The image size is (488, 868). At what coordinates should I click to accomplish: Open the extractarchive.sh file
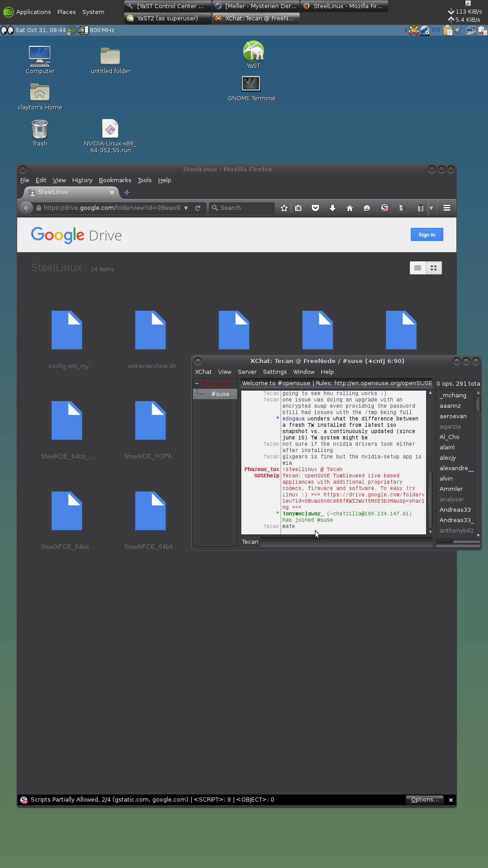(x=150, y=330)
